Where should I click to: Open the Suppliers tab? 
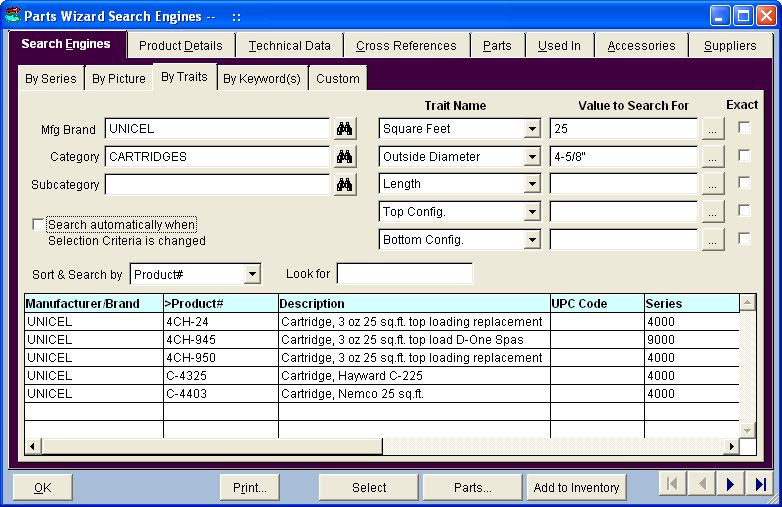(x=730, y=46)
